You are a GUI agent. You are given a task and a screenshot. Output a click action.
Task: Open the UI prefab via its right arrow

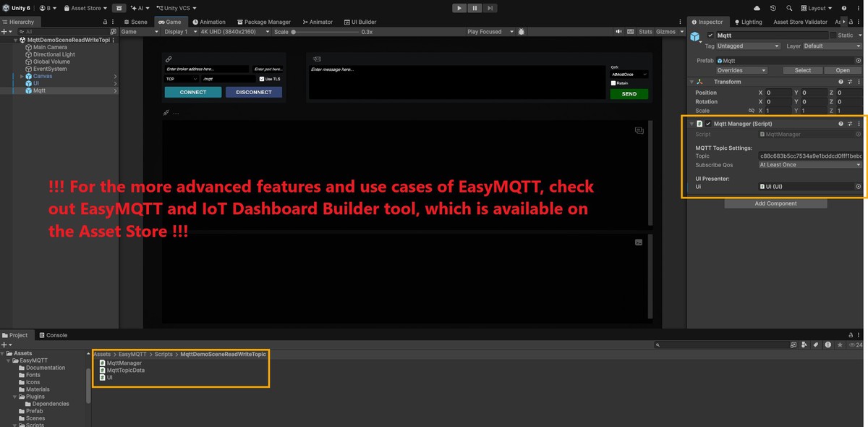(115, 83)
